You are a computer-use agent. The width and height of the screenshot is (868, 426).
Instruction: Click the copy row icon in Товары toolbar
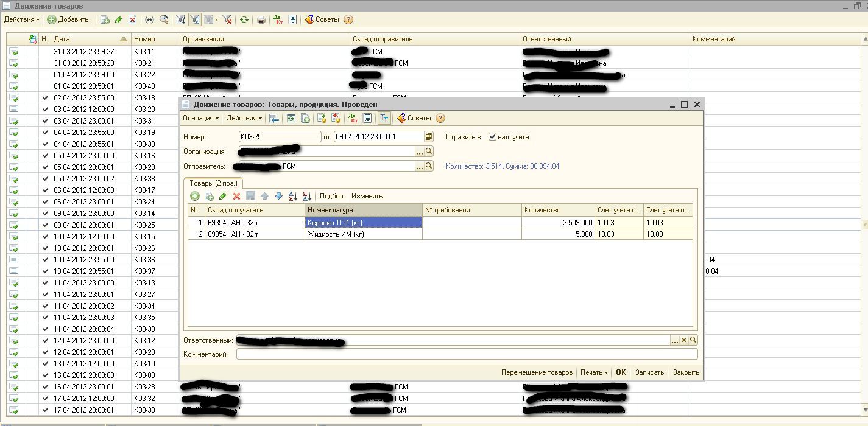point(209,196)
